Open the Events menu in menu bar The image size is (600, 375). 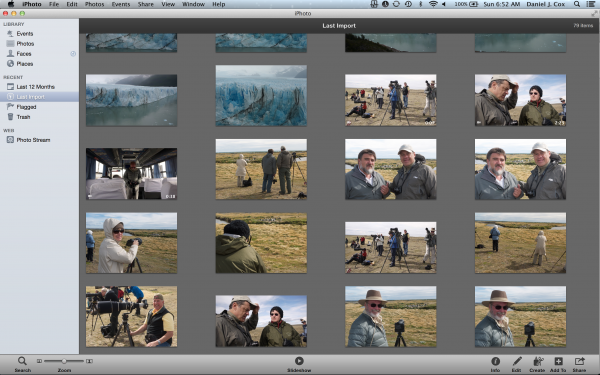click(x=121, y=4)
